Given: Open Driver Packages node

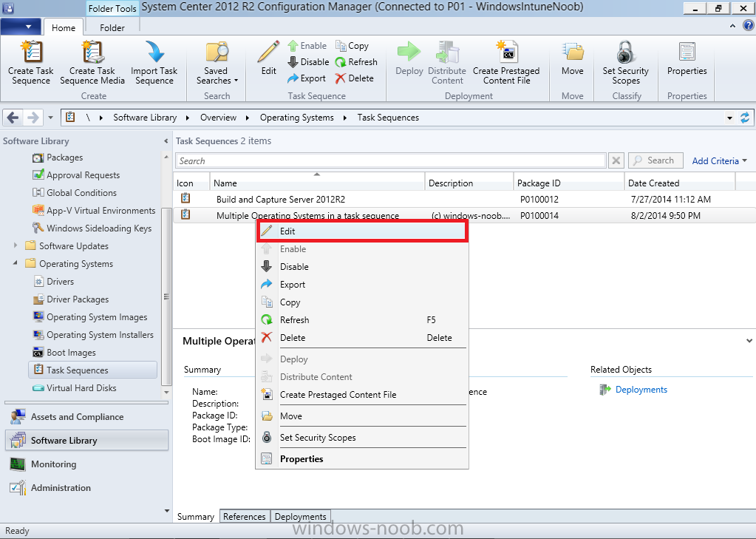Looking at the screenshot, I should [x=78, y=299].
